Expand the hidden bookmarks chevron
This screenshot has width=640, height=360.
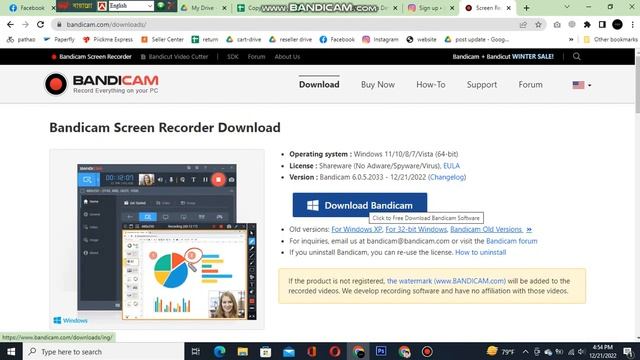[x=571, y=40]
